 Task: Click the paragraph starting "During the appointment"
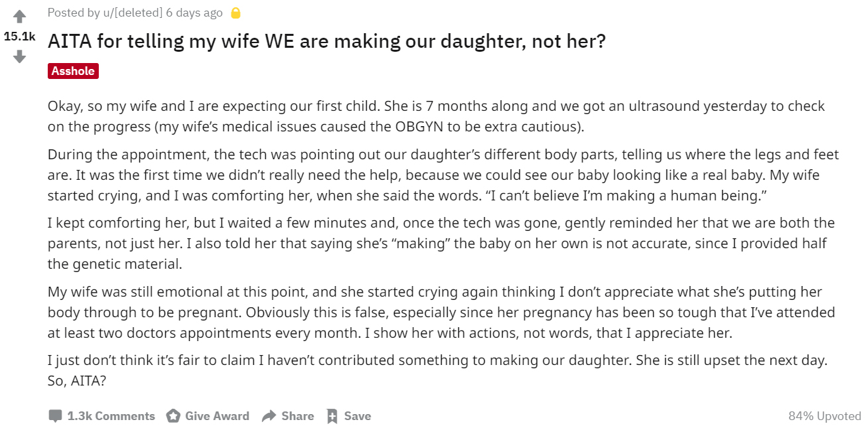click(x=442, y=175)
